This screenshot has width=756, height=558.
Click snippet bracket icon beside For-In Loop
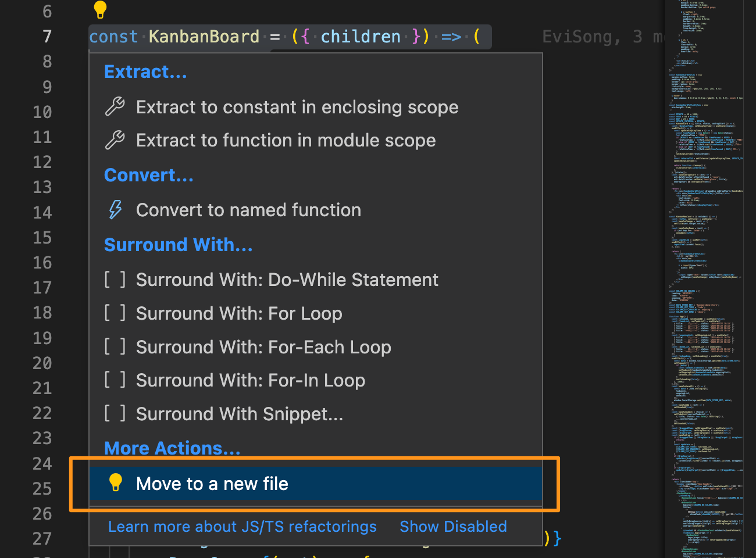(115, 380)
